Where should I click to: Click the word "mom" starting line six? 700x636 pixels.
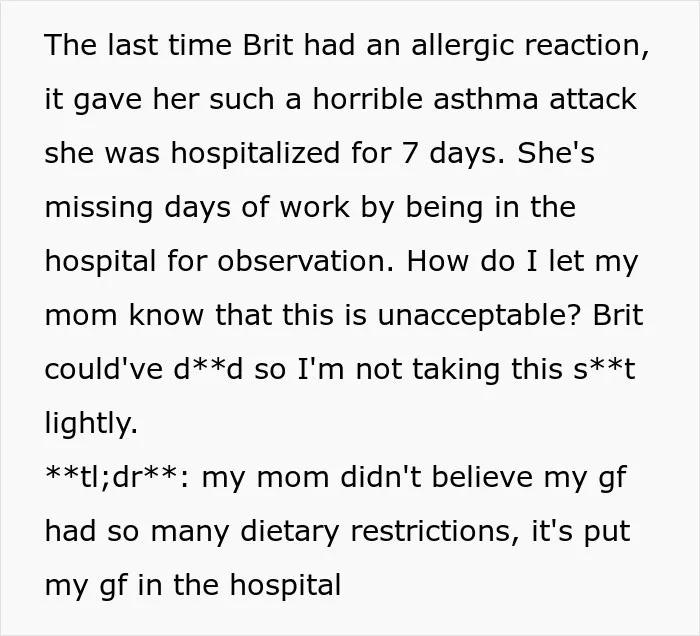81,315
